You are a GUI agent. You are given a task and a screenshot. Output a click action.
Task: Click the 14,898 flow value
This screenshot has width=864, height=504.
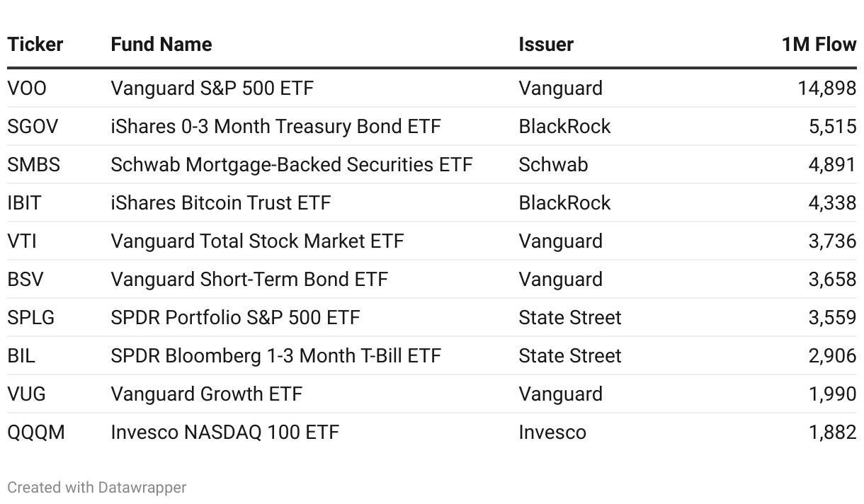pyautogui.click(x=826, y=88)
